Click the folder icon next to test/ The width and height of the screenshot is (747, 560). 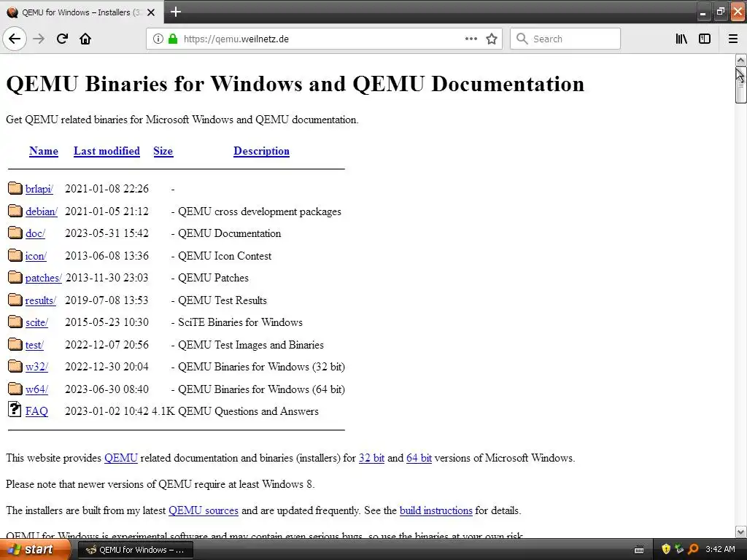15,344
